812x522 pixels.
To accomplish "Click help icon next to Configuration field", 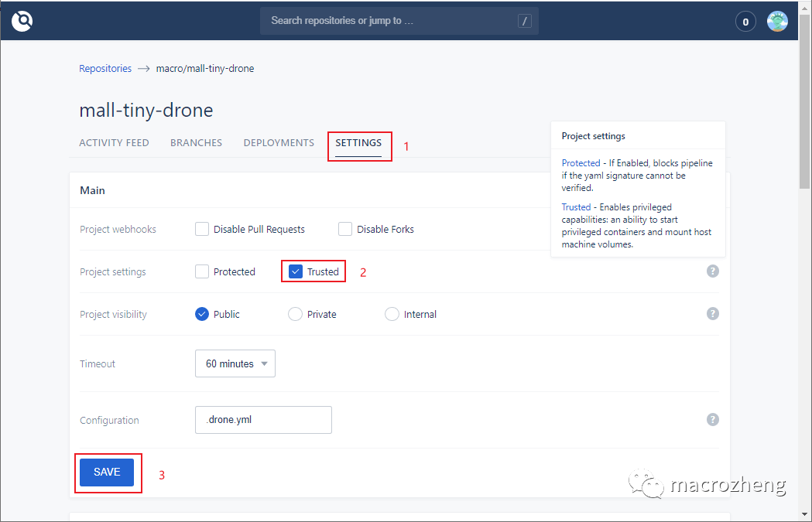I will (712, 419).
